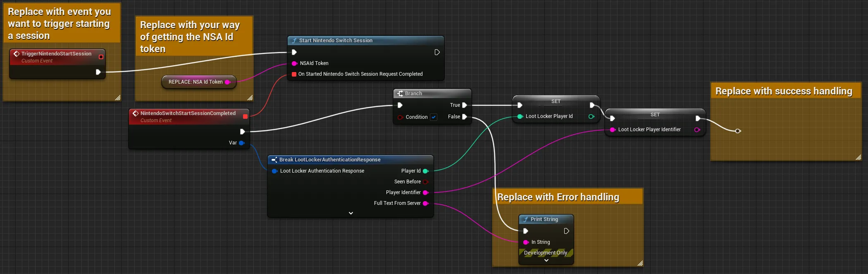Click the TriggerNintendoStartSession exec output pin

pos(98,72)
